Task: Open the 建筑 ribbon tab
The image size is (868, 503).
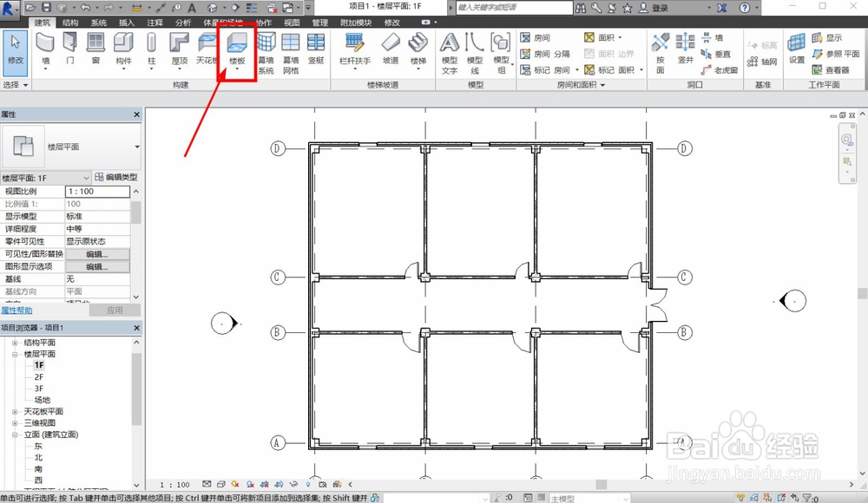Action: 42,23
